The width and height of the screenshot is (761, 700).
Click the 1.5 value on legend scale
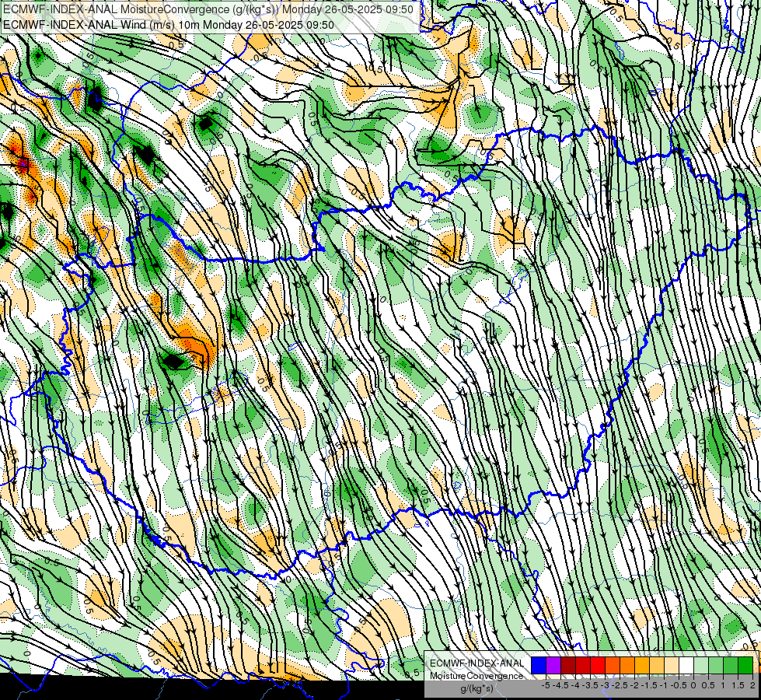[x=738, y=685]
